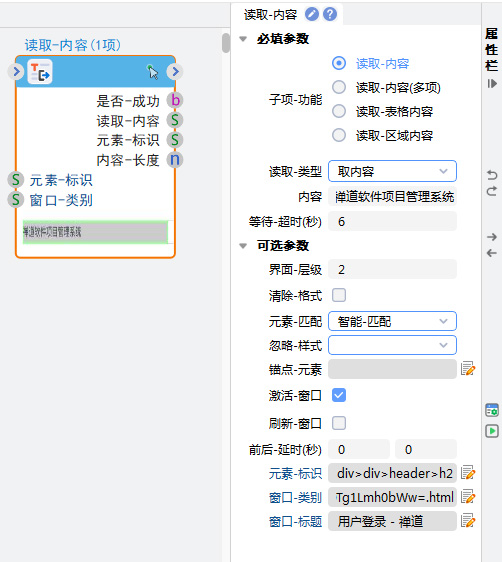Viewport: 502px width, 562px height.
Task: Click the 元素-标识 blue link label
Action: click(295, 473)
